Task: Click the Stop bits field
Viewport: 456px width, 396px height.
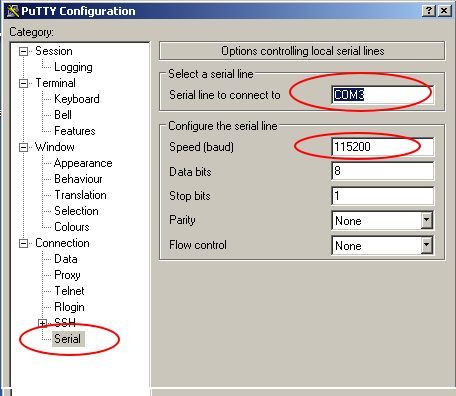Action: tap(383, 196)
